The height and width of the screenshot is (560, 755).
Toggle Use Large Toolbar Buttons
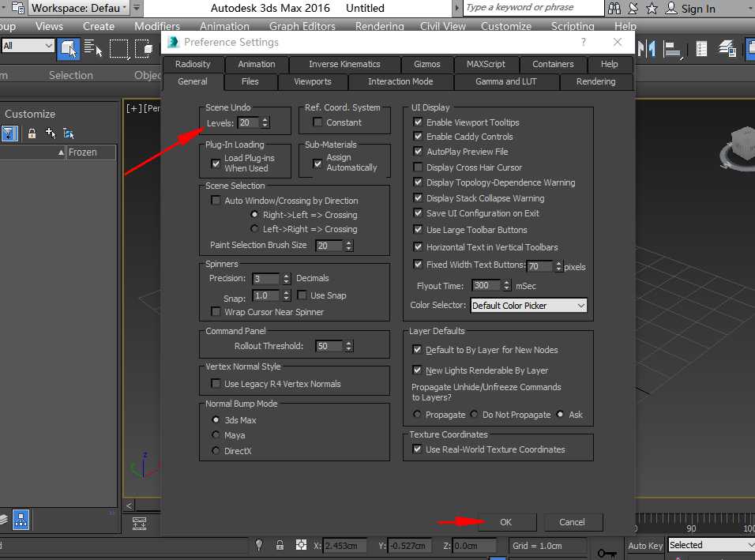click(418, 230)
